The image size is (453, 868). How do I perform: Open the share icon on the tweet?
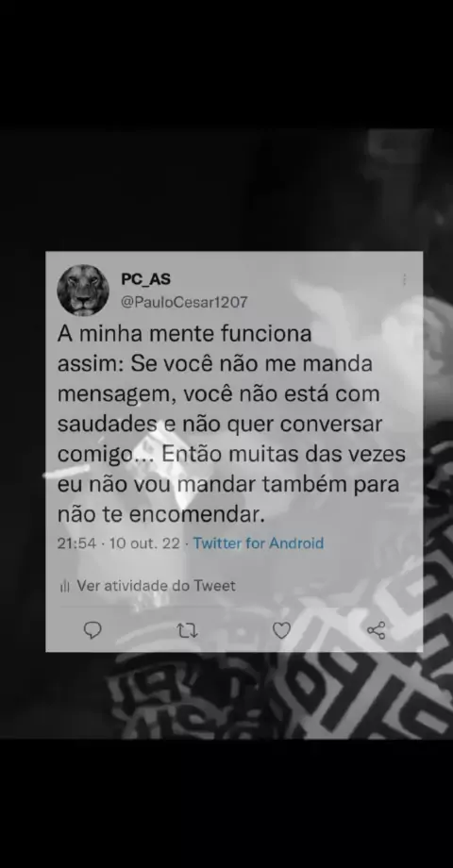[377, 630]
